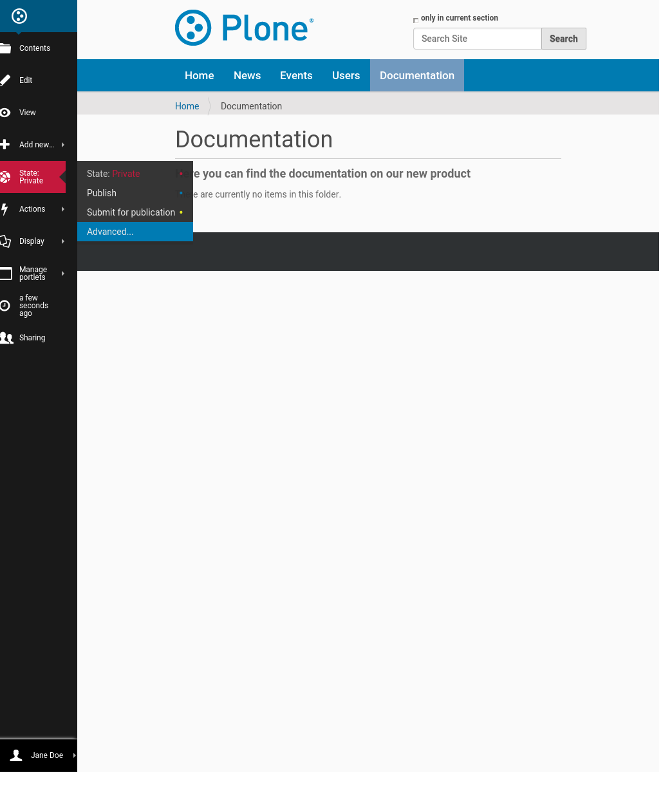
Task: Click the Plone logo icon in toolbar
Action: (x=19, y=16)
